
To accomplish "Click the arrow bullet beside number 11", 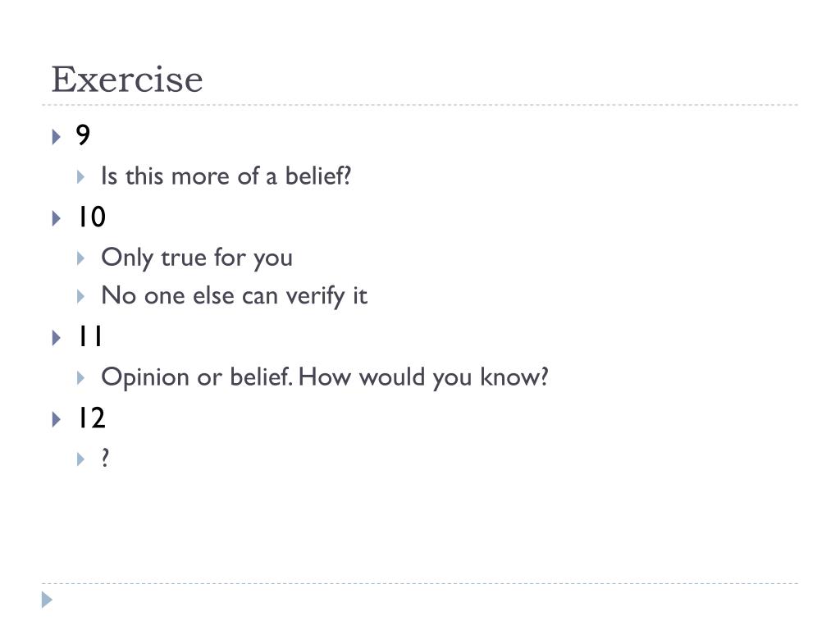I will coord(57,337).
